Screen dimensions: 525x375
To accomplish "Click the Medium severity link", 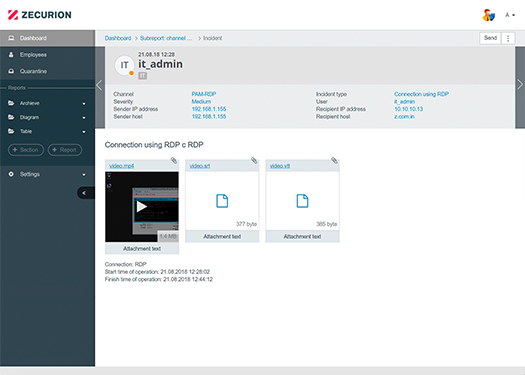I will (x=201, y=101).
